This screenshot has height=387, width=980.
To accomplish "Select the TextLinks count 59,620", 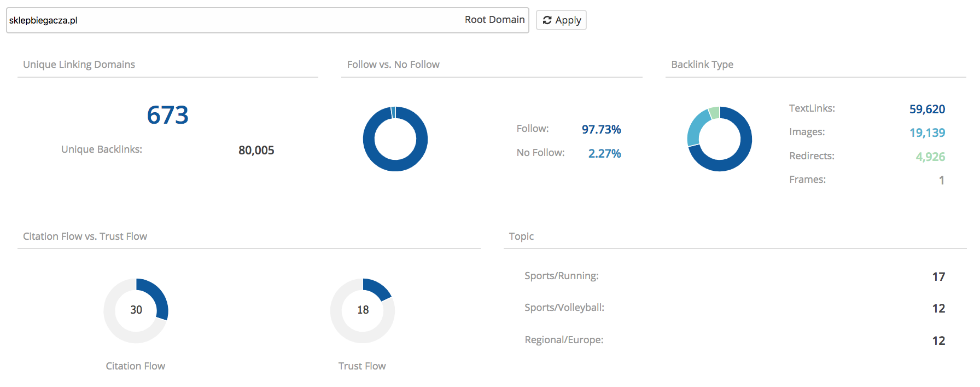I will point(927,109).
